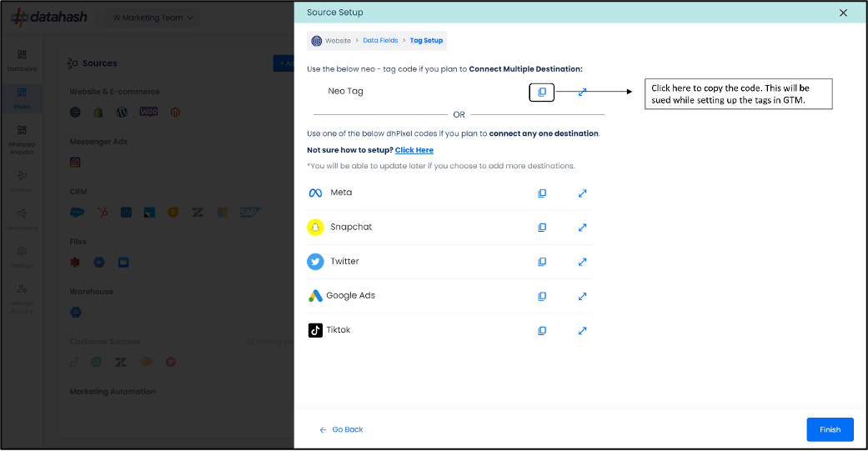Open W Marketing Team dropdown
This screenshot has height=451, width=868.
pos(153,18)
